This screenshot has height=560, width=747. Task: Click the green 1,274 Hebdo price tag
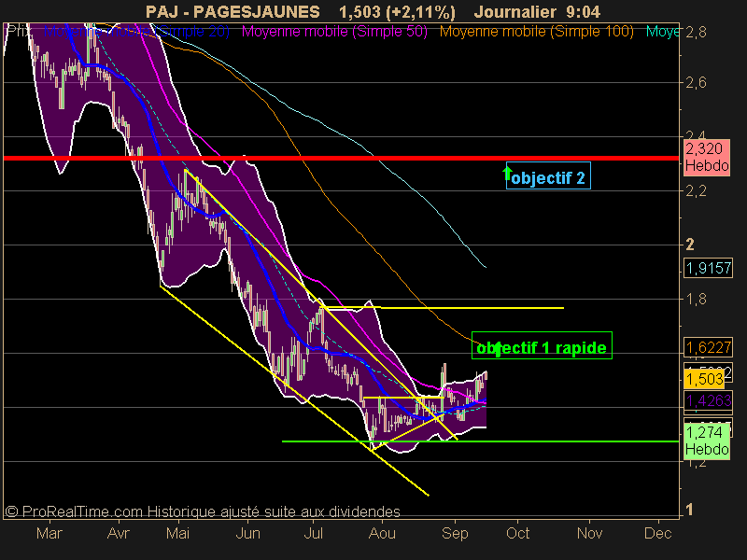click(707, 441)
